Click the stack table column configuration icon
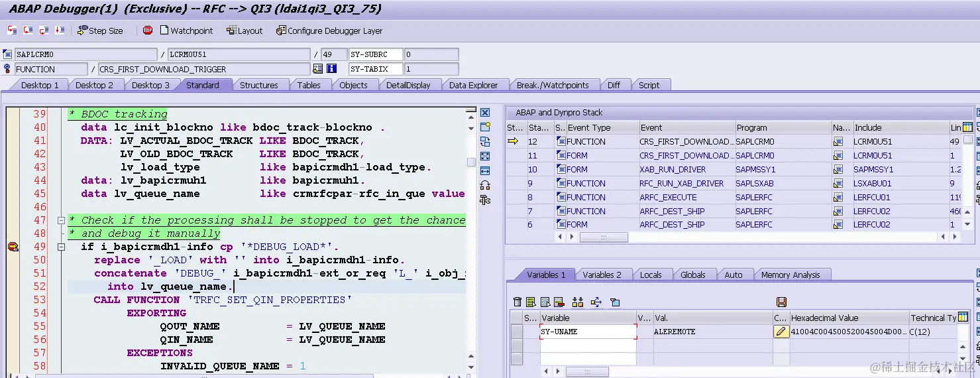980x378 pixels. coord(967,127)
